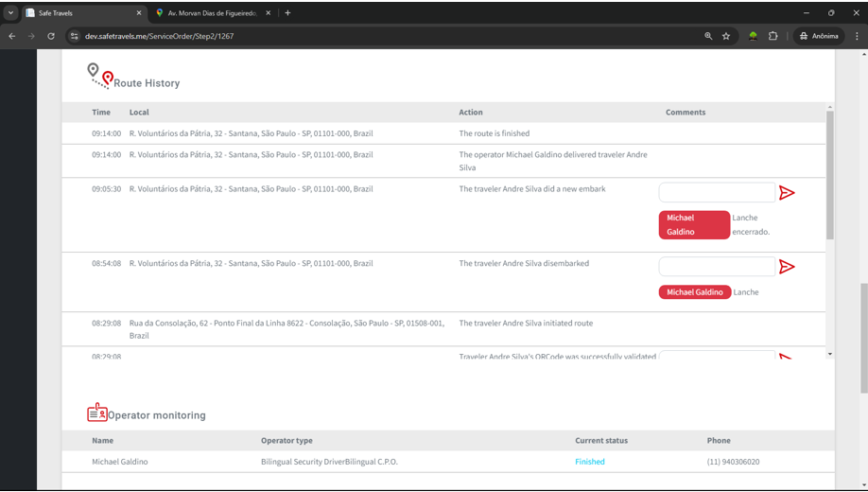Open the browser extensions puzzle icon

773,36
